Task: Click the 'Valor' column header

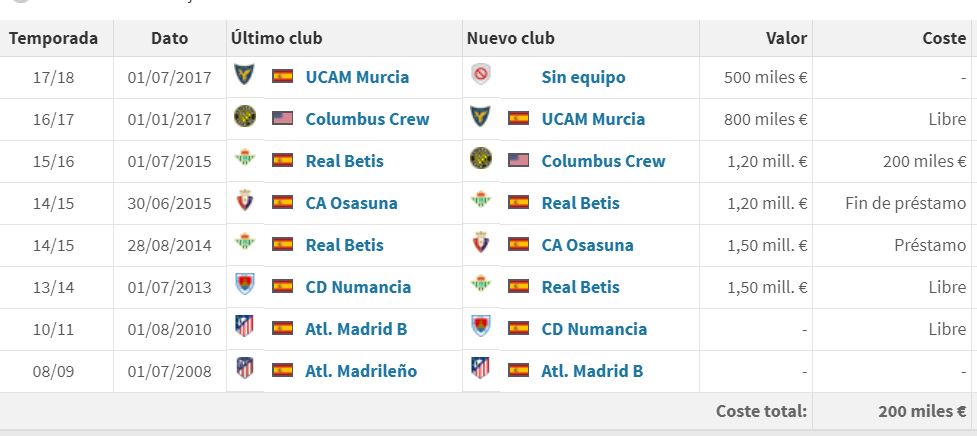Action: point(786,38)
